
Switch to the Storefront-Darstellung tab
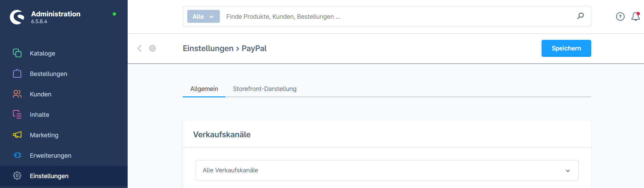click(x=264, y=89)
